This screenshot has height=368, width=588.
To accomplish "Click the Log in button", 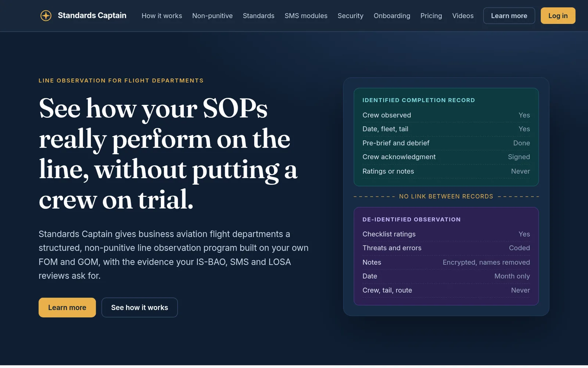I will (x=558, y=16).
